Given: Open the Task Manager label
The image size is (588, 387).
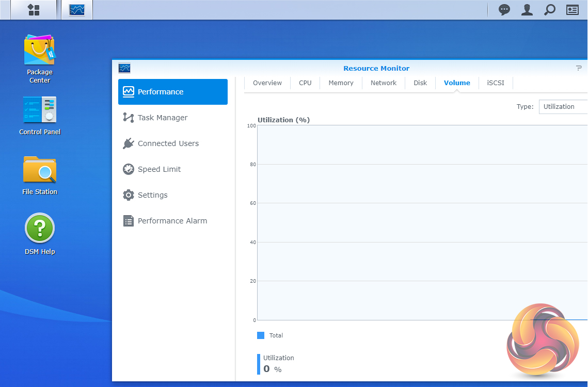Looking at the screenshot, I should [x=163, y=117].
